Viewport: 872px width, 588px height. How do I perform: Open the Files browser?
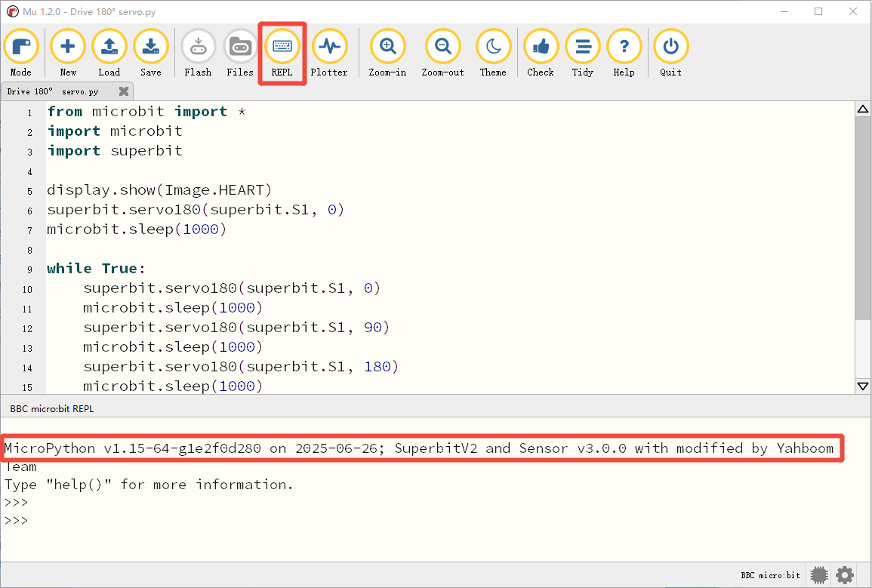click(x=240, y=54)
